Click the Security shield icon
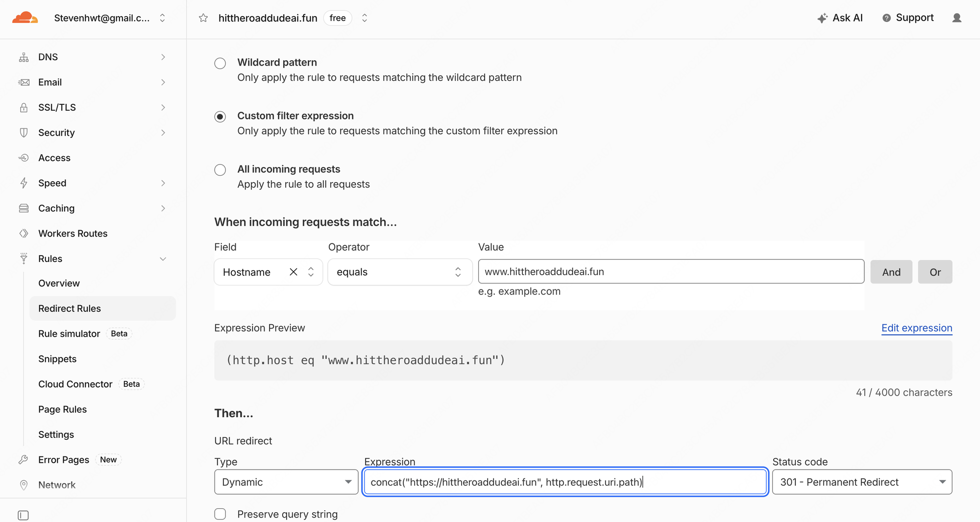Viewport: 980px width, 522px height. point(24,133)
